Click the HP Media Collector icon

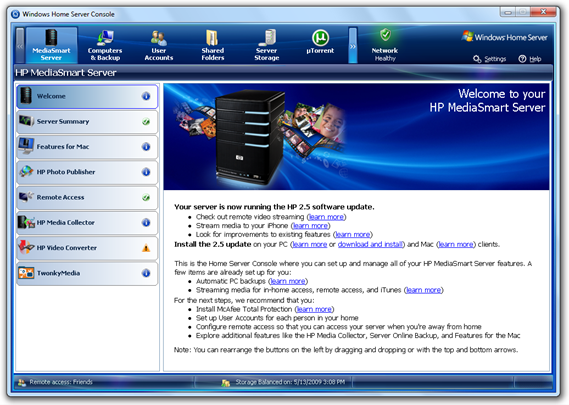[x=26, y=222]
